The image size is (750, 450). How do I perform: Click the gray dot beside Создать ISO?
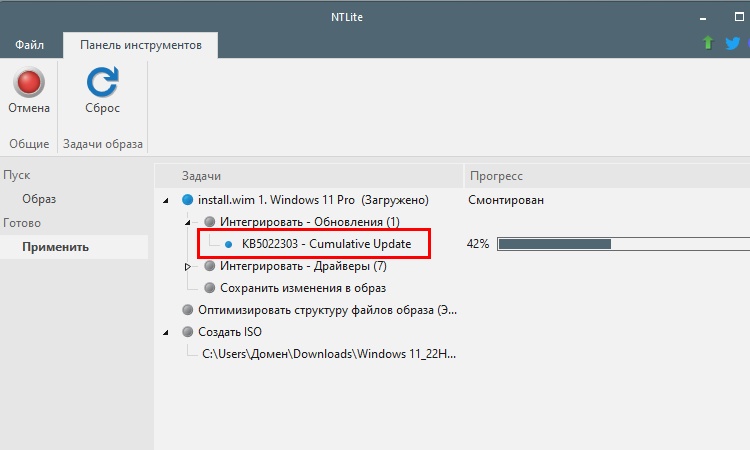[x=188, y=332]
